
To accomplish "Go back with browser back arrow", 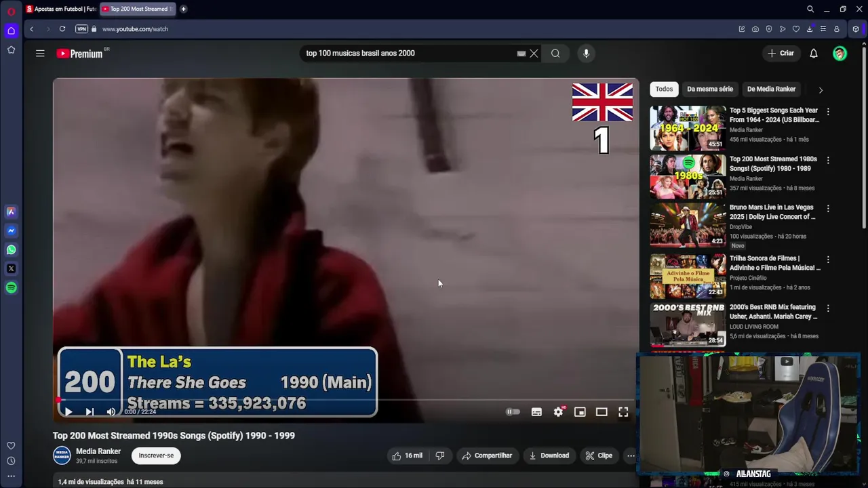I will pyautogui.click(x=31, y=29).
